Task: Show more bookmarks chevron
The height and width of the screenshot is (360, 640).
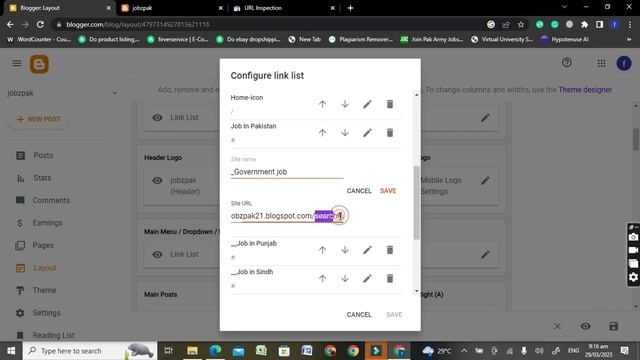Action: (629, 40)
